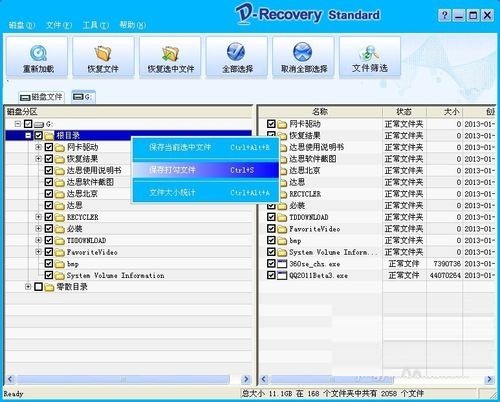Screen dimensions: 500x402
Task: Uncheck TDDOWNLOAD checkbox in right list
Action: click(271, 217)
